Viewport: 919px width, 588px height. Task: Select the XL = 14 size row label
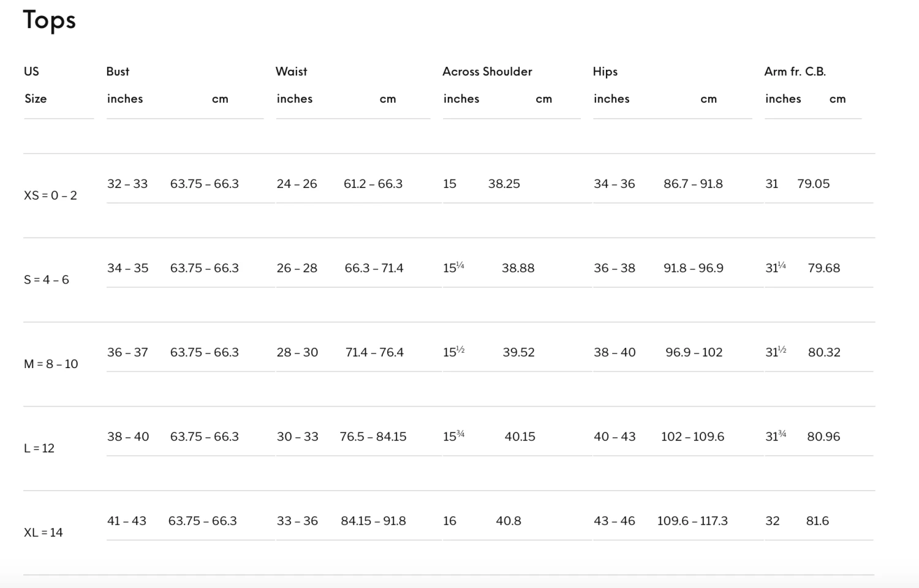coord(43,532)
